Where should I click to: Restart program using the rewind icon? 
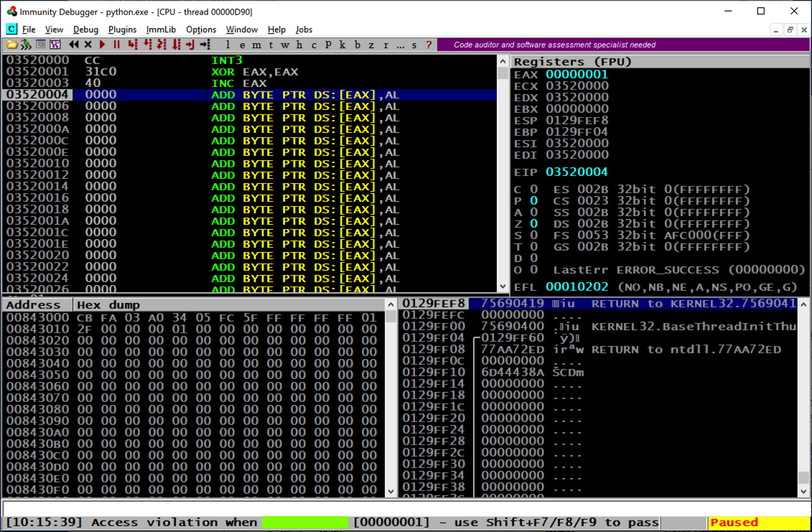[x=74, y=45]
